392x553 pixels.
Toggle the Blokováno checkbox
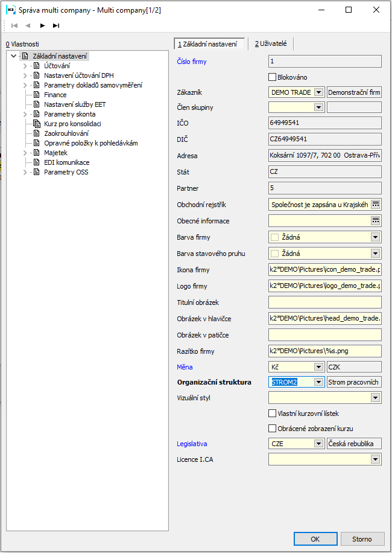click(x=272, y=77)
